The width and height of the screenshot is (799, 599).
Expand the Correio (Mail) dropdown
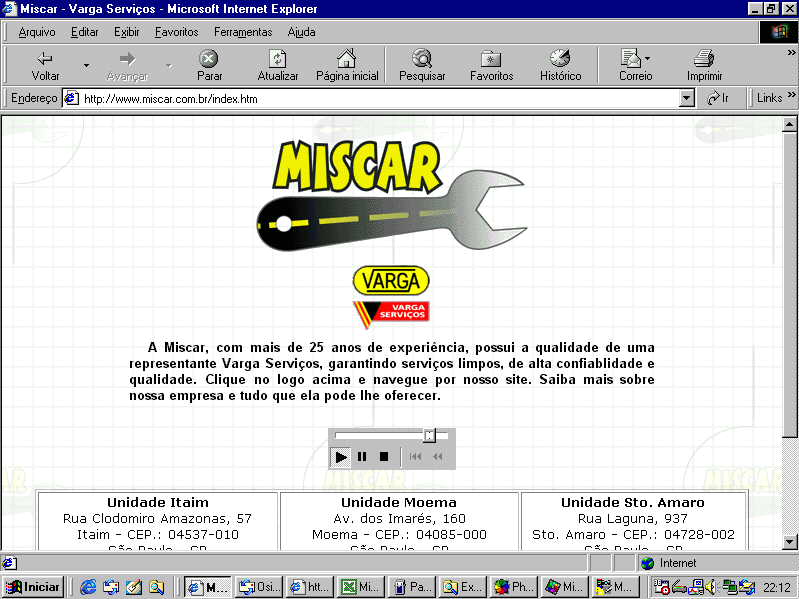click(x=647, y=58)
